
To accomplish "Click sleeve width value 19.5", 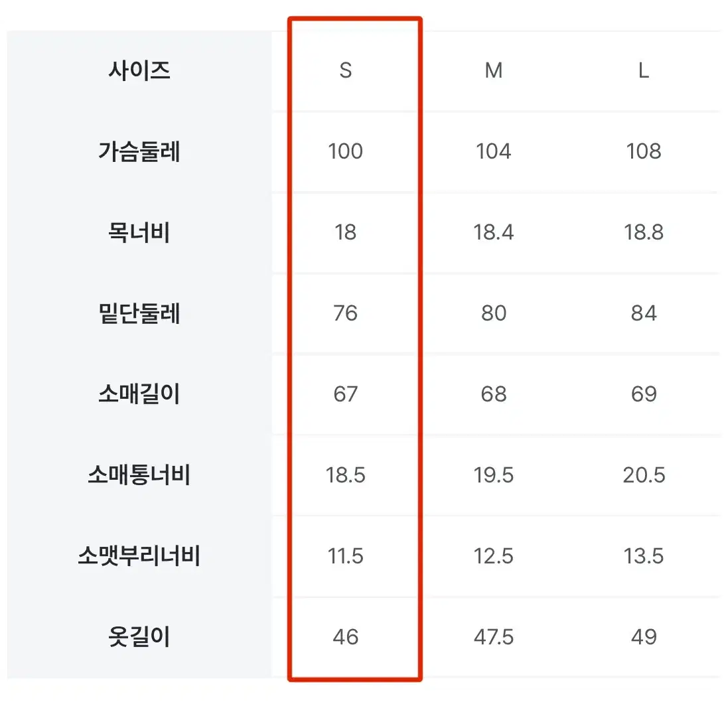I will pos(494,475).
